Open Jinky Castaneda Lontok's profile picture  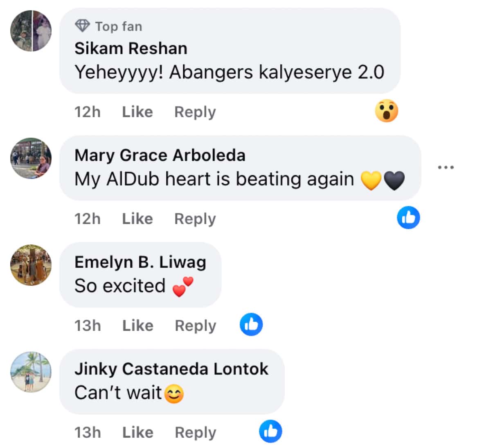tap(31, 372)
